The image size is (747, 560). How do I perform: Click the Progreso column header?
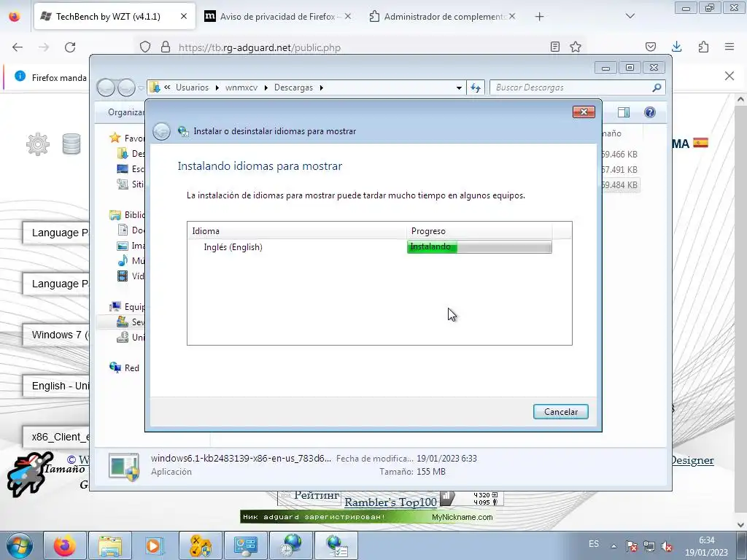(x=479, y=231)
